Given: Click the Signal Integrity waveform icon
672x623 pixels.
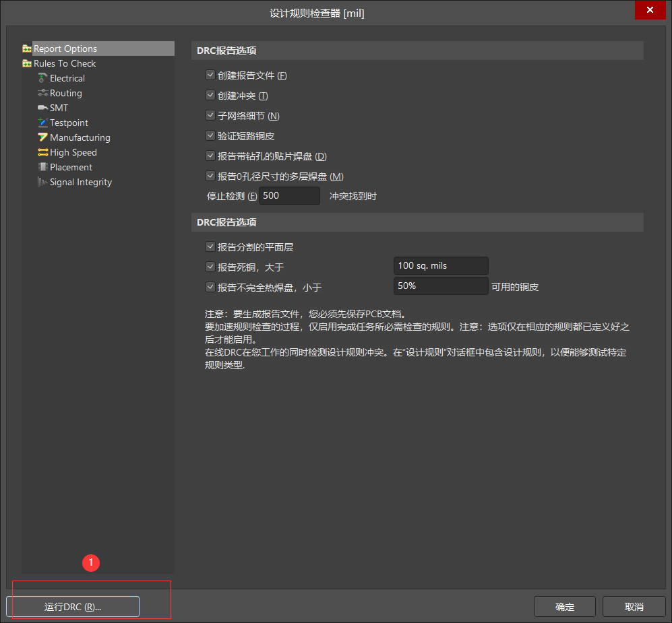Looking at the screenshot, I should click(42, 182).
